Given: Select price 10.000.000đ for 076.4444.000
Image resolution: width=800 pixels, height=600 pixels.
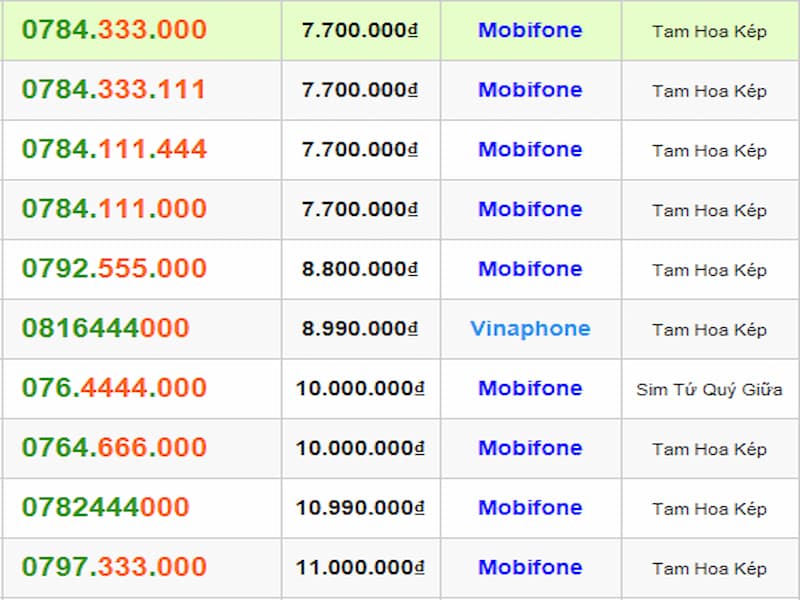Looking at the screenshot, I should [360, 388].
